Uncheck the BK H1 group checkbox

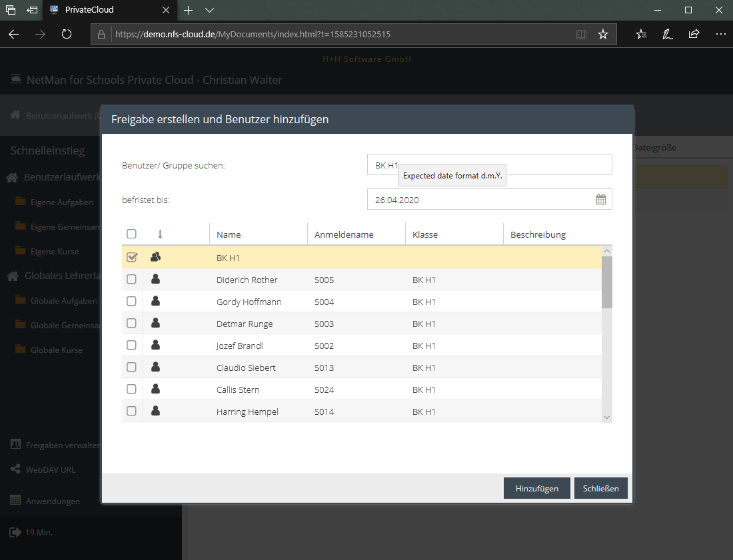coord(132,257)
